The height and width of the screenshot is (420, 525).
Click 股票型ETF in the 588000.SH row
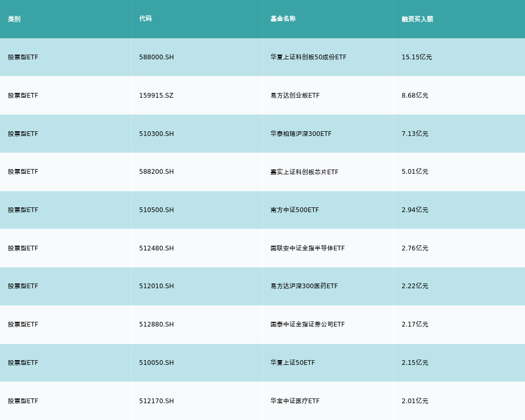point(23,57)
